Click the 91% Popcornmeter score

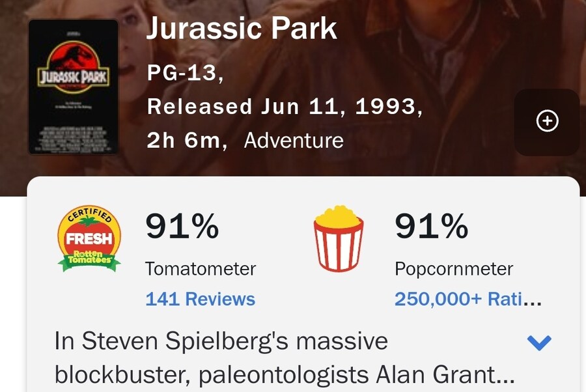coord(431,226)
